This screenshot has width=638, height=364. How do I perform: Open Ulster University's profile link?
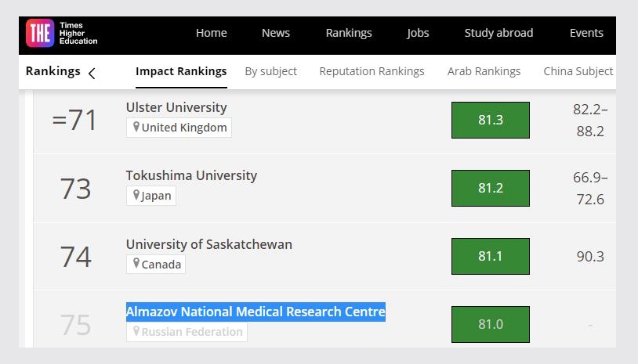pyautogui.click(x=176, y=107)
